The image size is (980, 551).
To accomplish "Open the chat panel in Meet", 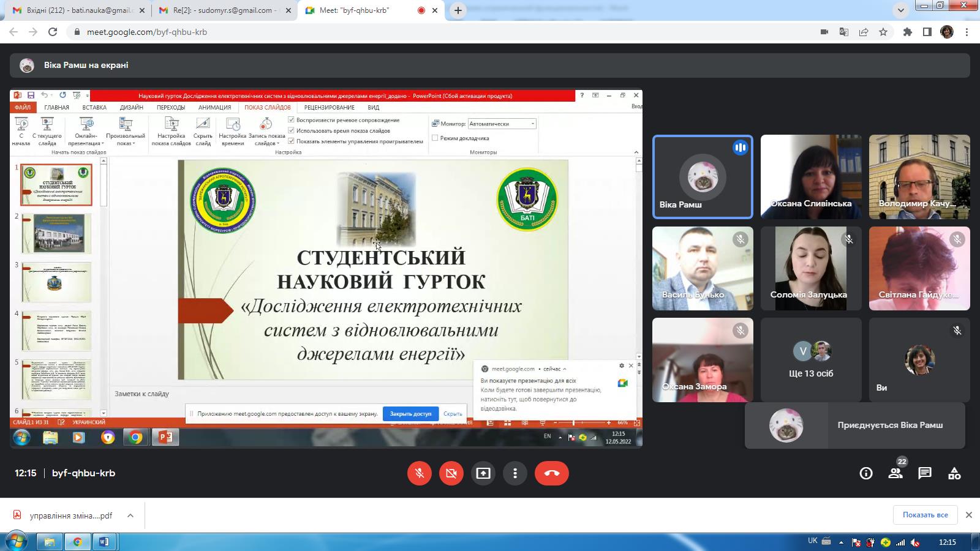I will point(925,473).
